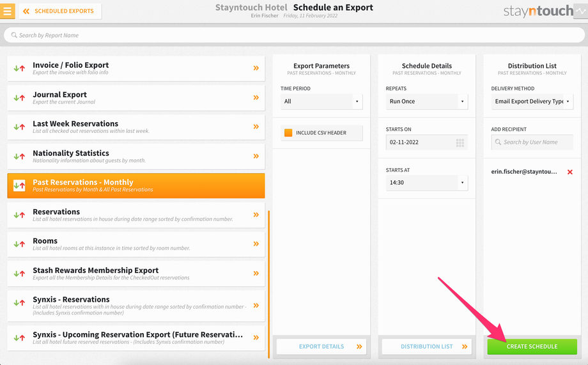The width and height of the screenshot is (588, 365).
Task: Click the magnifier icon in report search
Action: (x=14, y=35)
